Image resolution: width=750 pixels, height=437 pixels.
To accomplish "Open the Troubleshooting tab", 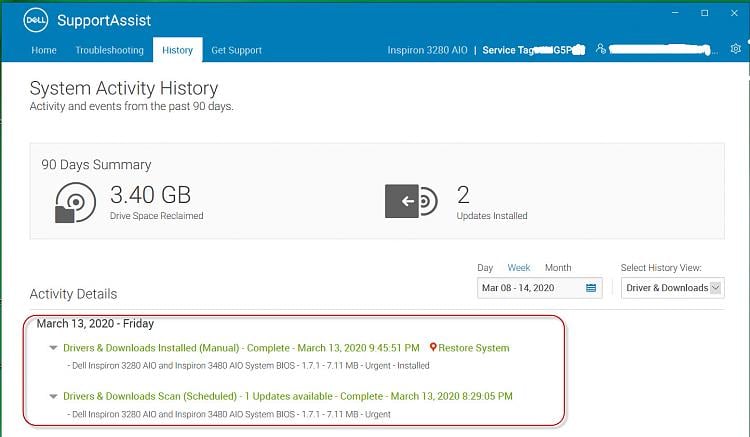I will pos(110,50).
